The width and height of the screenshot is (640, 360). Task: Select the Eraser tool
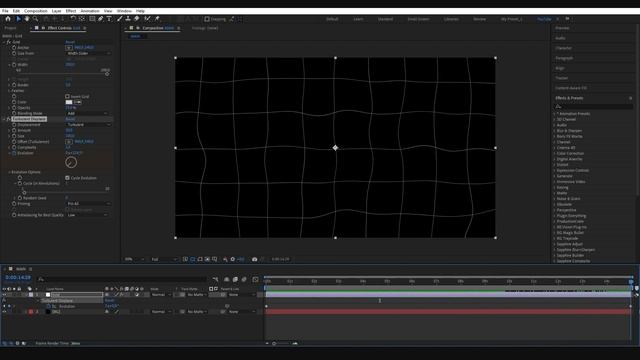click(x=137, y=19)
